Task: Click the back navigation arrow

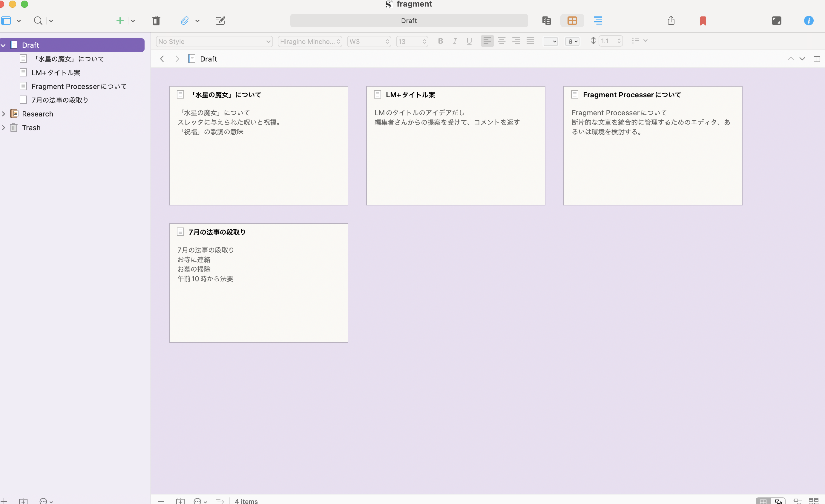Action: (162, 59)
